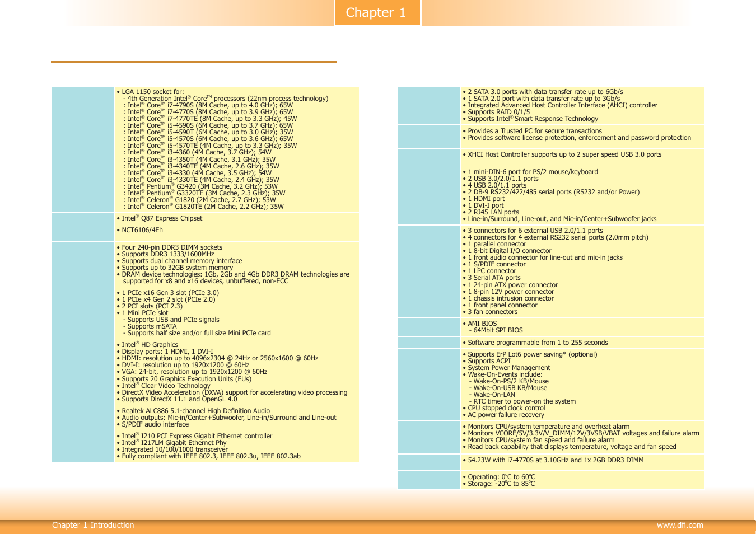Image resolution: width=756 pixels, height=534 pixels.
Task: Select '1 24-pin ATX power connector' line
Action: 510,285
